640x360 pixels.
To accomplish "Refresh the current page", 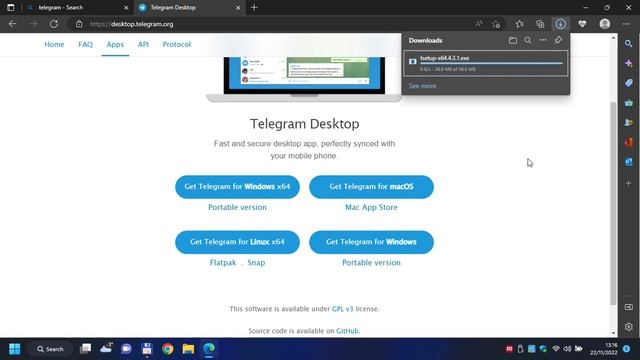I will pyautogui.click(x=54, y=24).
